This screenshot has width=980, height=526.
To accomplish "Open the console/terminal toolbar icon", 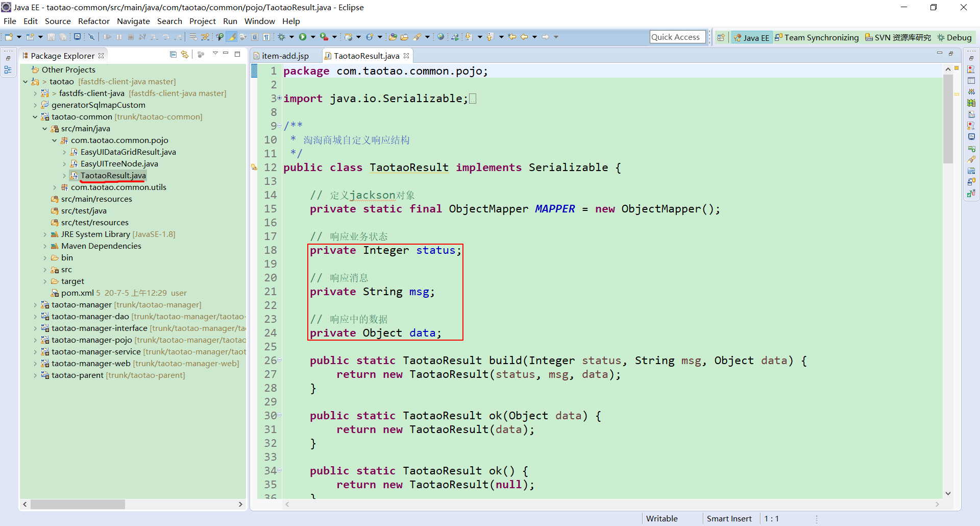I will [x=77, y=37].
